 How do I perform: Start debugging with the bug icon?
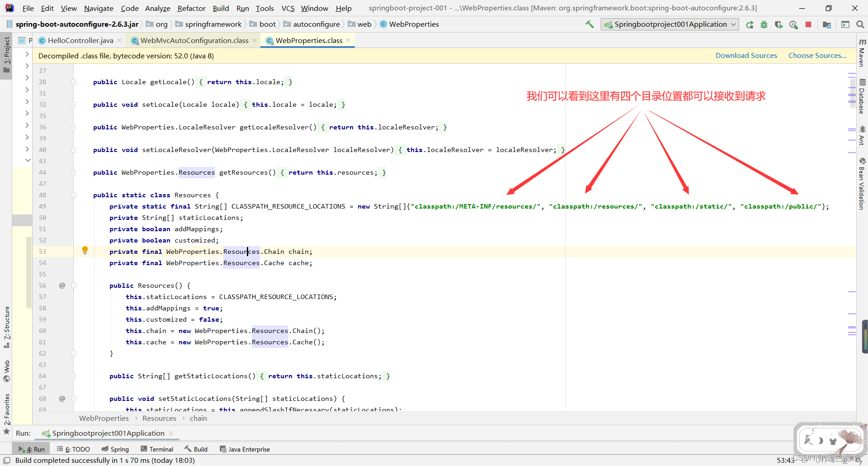pyautogui.click(x=764, y=24)
